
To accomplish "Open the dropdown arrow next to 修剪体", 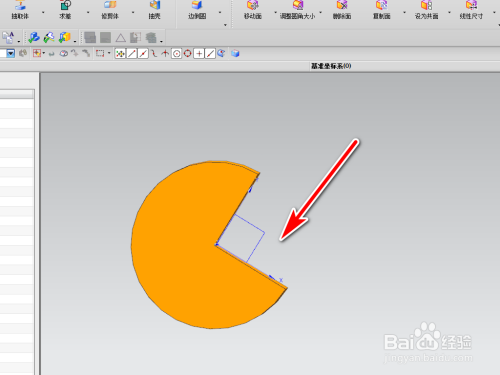I will click(133, 13).
